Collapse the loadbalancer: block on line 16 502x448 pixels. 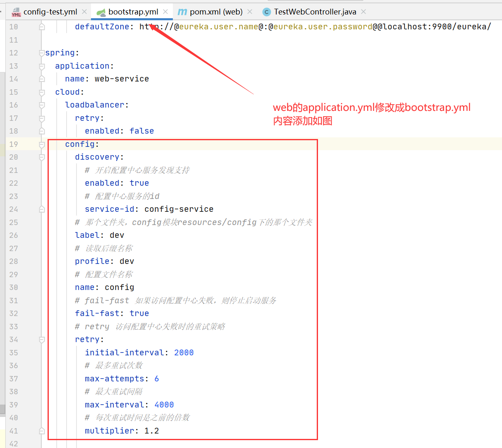[42, 105]
